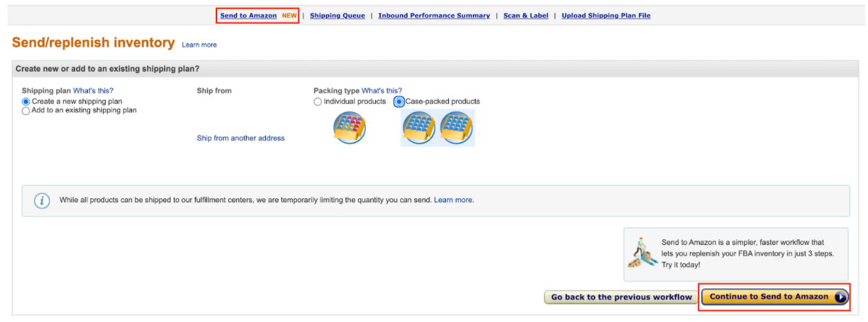Click the second case-packed products box icon

pyautogui.click(x=456, y=128)
